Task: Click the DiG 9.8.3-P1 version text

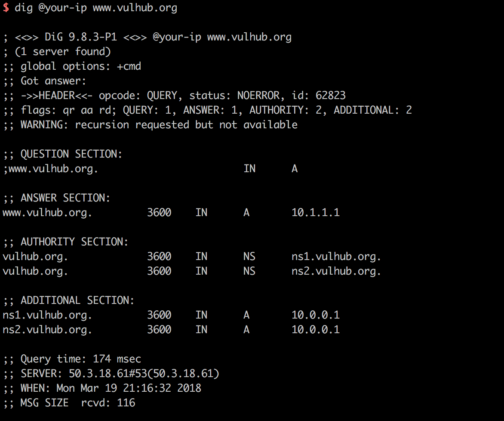Action: pyautogui.click(x=81, y=37)
